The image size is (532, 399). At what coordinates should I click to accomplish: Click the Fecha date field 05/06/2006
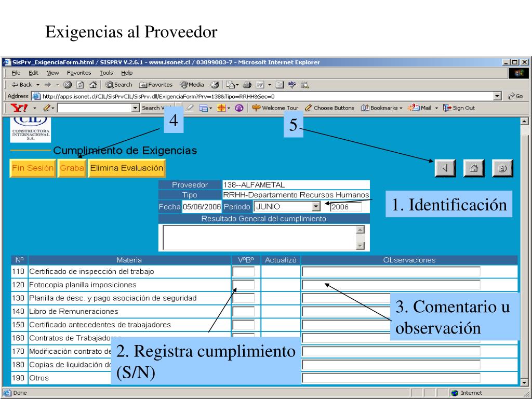point(202,207)
